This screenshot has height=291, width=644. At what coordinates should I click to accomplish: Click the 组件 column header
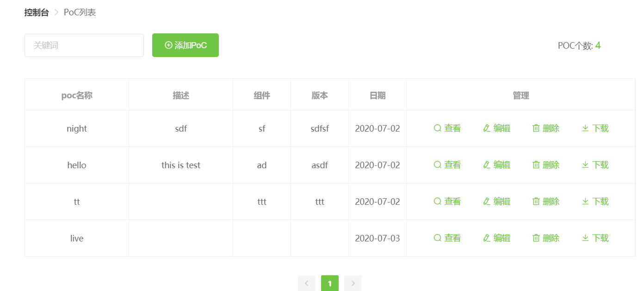(x=262, y=95)
